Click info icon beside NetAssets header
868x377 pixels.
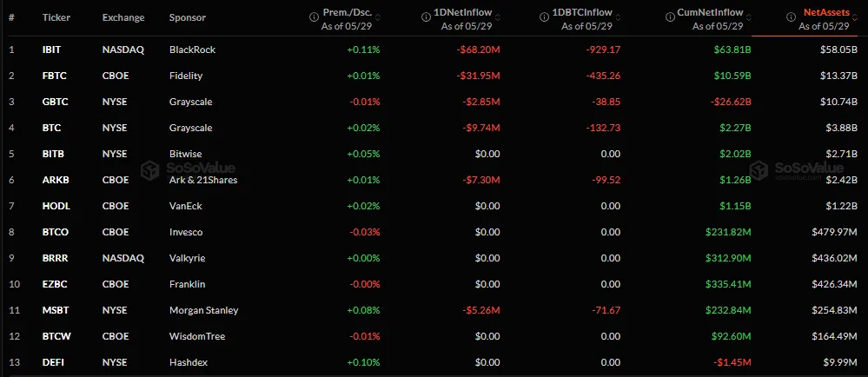click(x=791, y=17)
